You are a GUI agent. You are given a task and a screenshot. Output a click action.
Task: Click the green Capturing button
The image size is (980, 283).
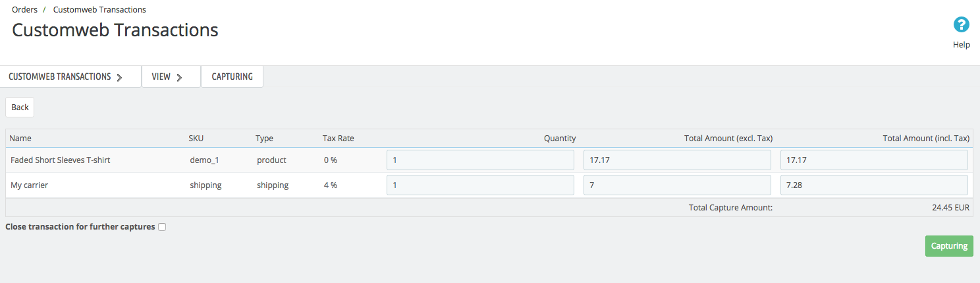point(949,246)
